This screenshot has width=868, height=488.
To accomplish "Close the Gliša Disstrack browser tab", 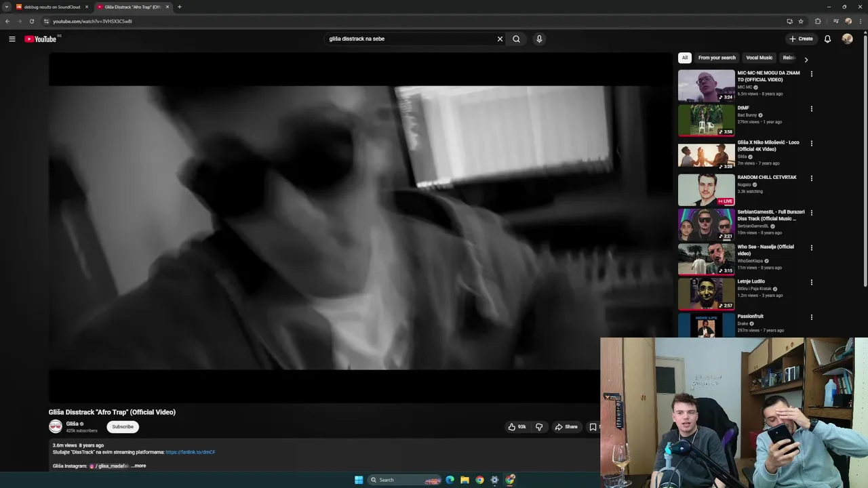I will point(167,7).
